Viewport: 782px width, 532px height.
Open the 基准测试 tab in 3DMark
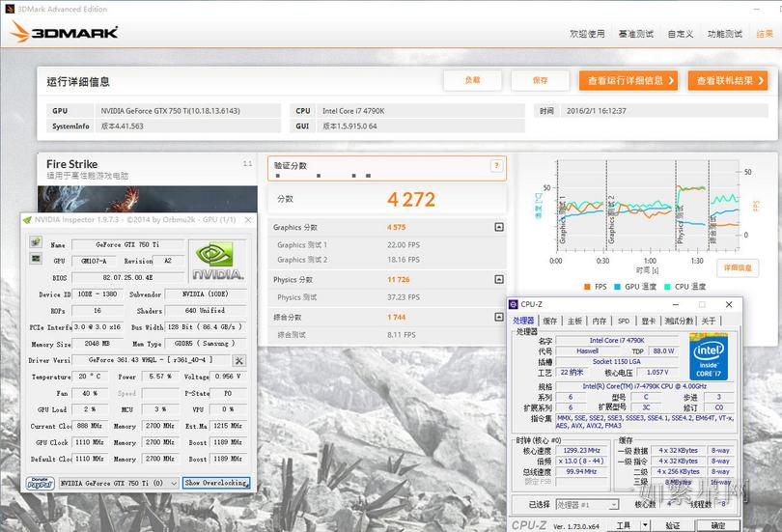[636, 34]
